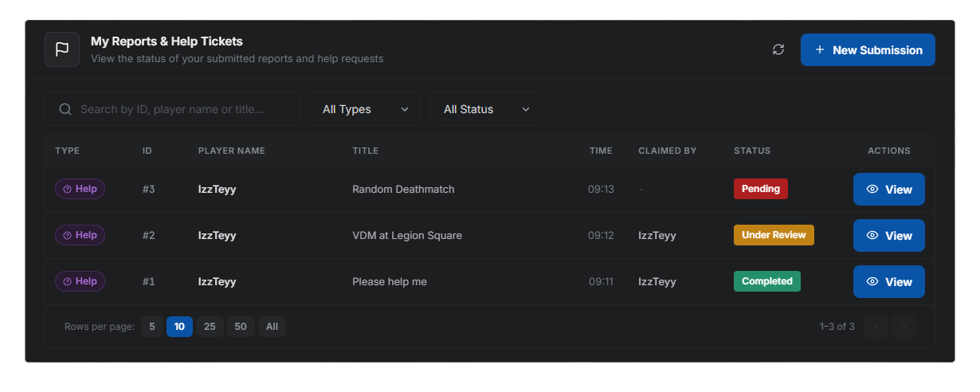The image size is (980, 392).
Task: Go to the next page arrow
Action: click(904, 327)
